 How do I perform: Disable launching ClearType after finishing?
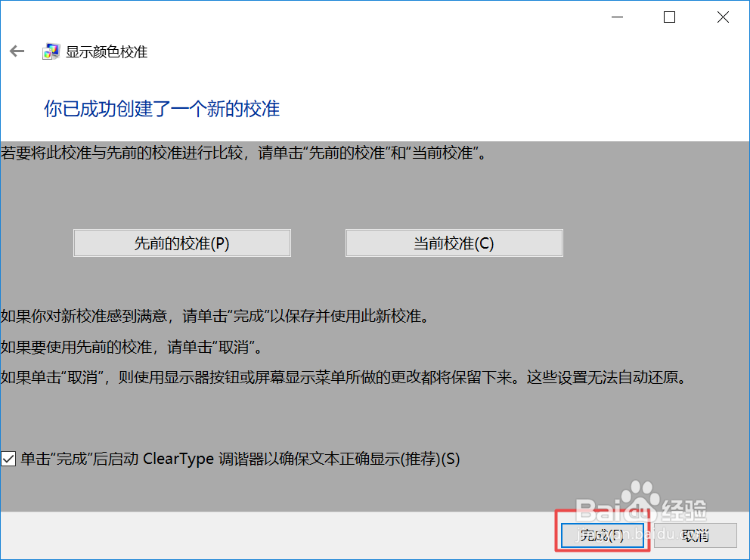[10, 458]
